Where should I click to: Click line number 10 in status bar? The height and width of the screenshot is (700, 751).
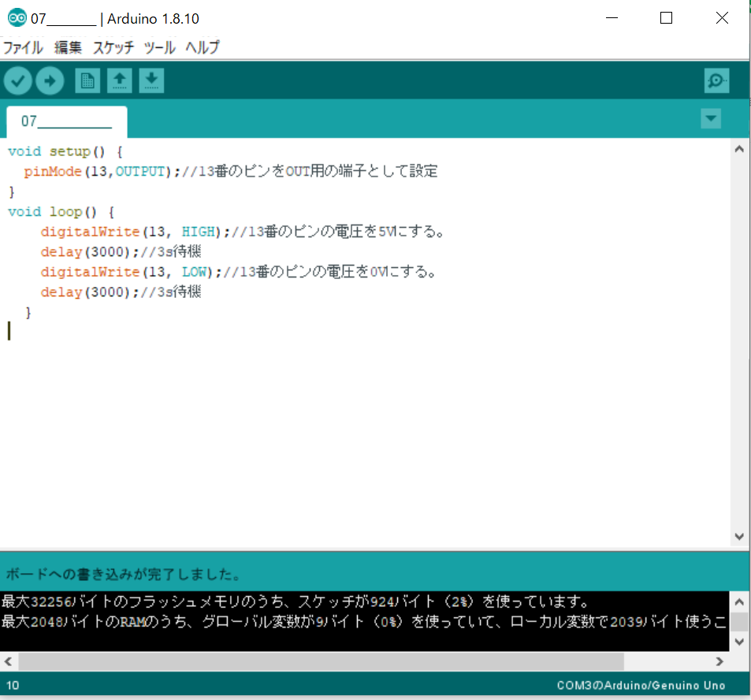point(13,686)
